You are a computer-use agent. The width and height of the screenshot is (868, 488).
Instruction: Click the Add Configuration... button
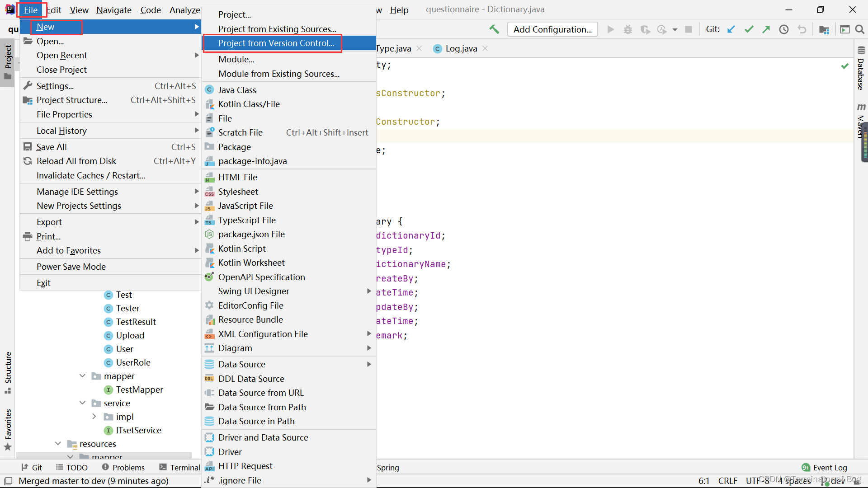coord(550,30)
